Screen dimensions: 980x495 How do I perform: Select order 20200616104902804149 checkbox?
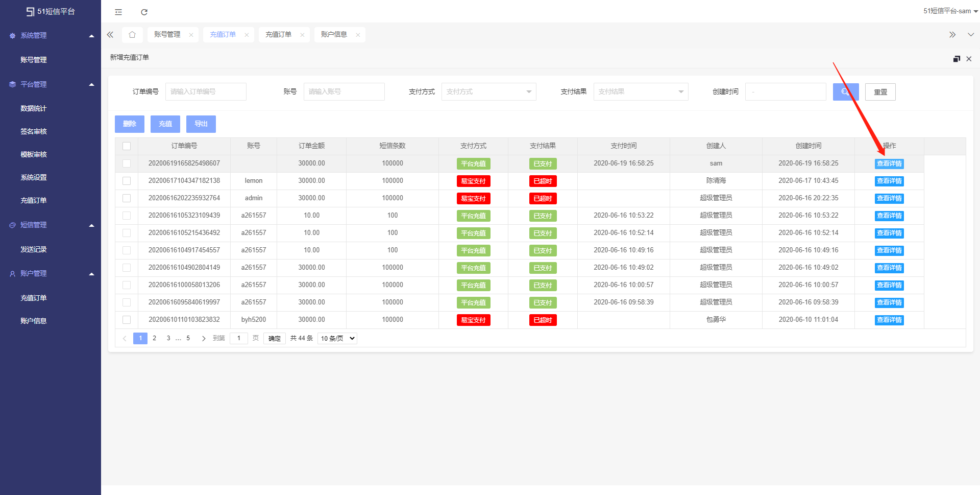(x=127, y=268)
